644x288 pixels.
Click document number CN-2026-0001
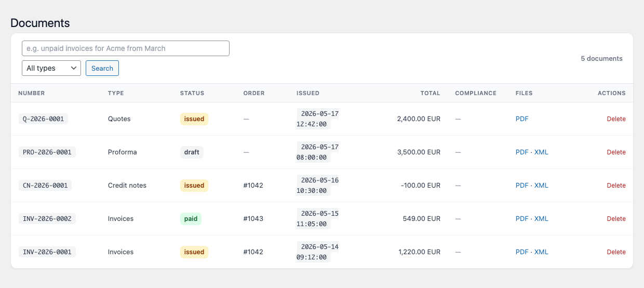tap(45, 186)
